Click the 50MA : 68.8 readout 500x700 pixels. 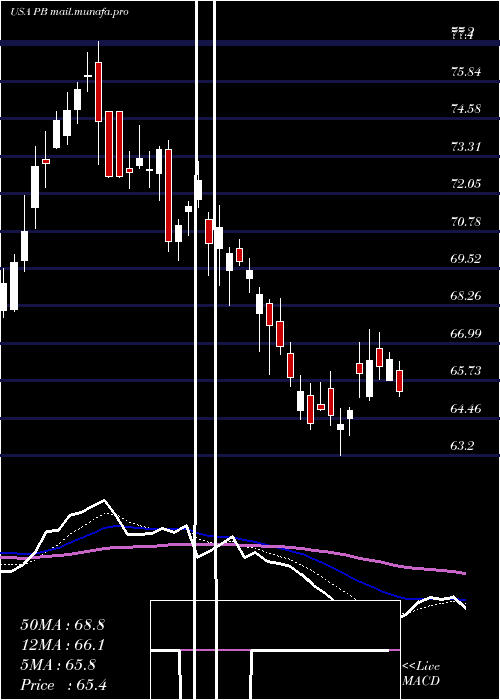tap(62, 625)
